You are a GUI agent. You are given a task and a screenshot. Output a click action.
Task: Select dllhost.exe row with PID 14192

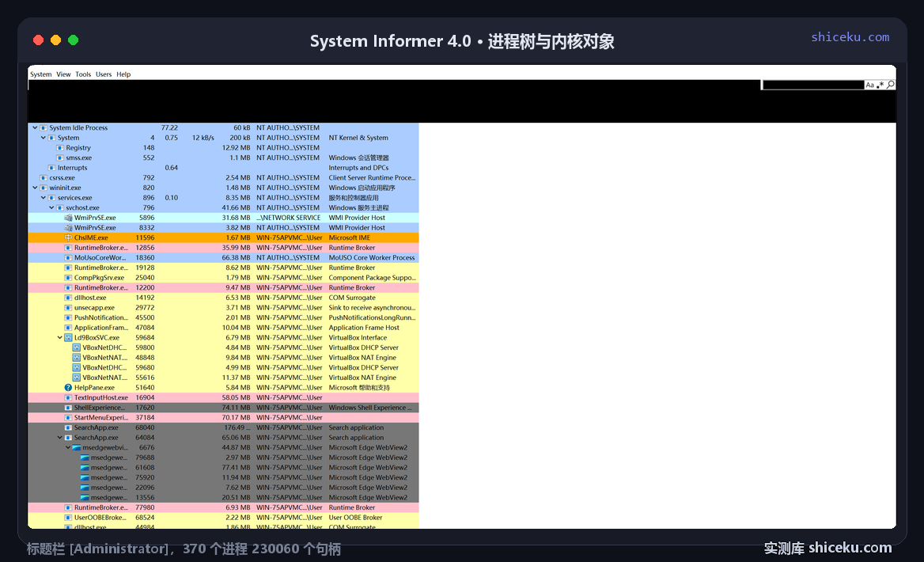[223, 298]
